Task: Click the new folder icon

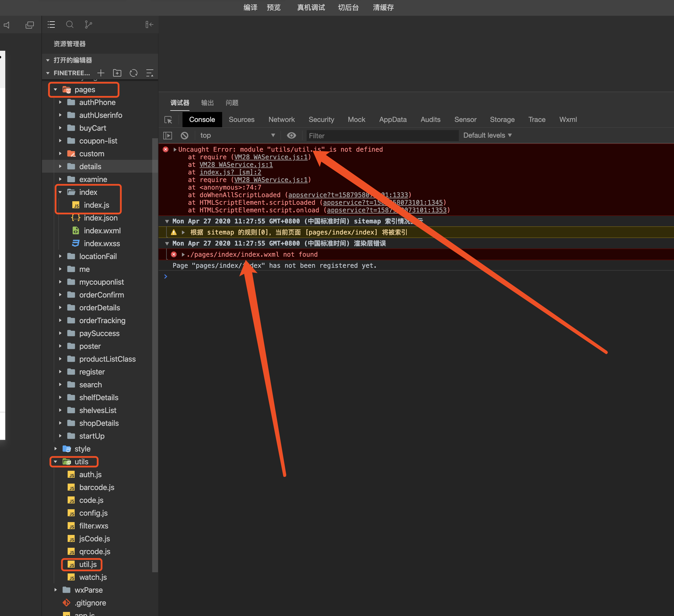Action: pyautogui.click(x=117, y=73)
